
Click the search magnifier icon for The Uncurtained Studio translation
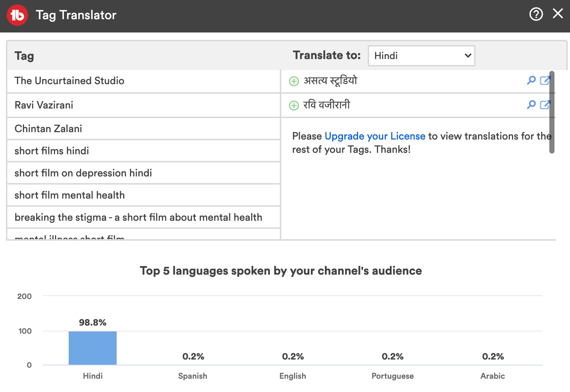(x=531, y=80)
